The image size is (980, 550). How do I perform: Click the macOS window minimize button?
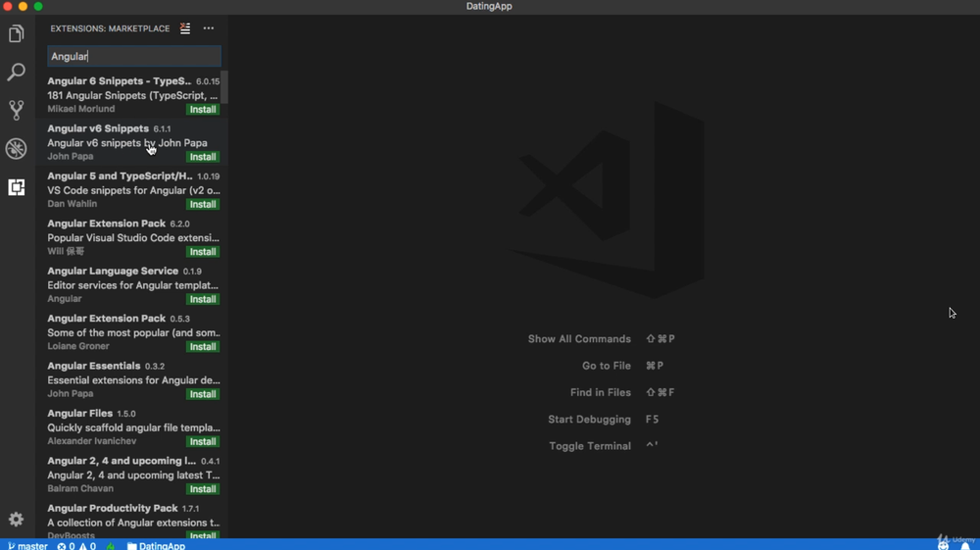pos(24,6)
